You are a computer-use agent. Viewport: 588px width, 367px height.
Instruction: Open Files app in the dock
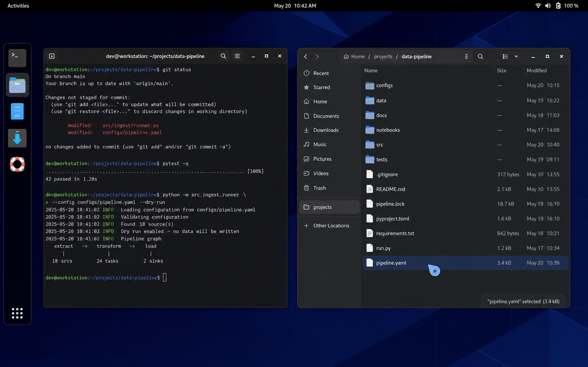(17, 85)
